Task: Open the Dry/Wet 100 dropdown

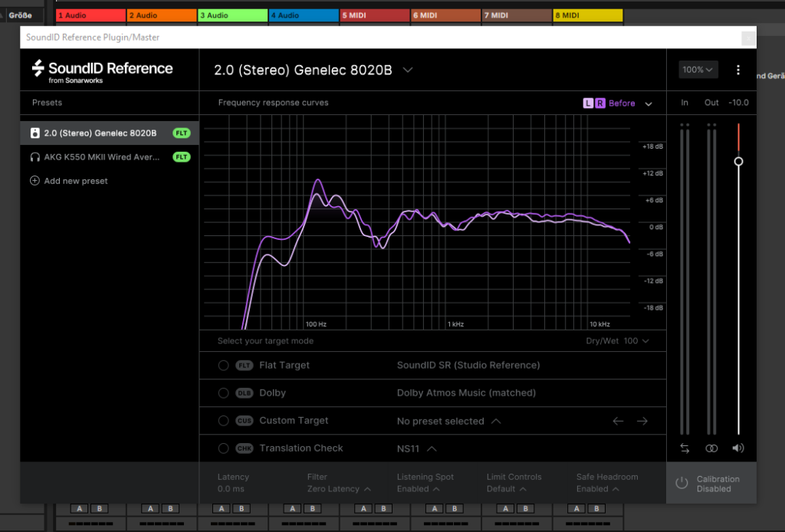Action: (617, 341)
